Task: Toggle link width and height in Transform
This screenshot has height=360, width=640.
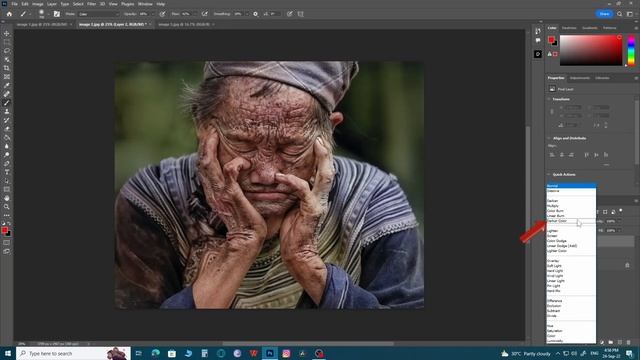Action: click(x=552, y=111)
